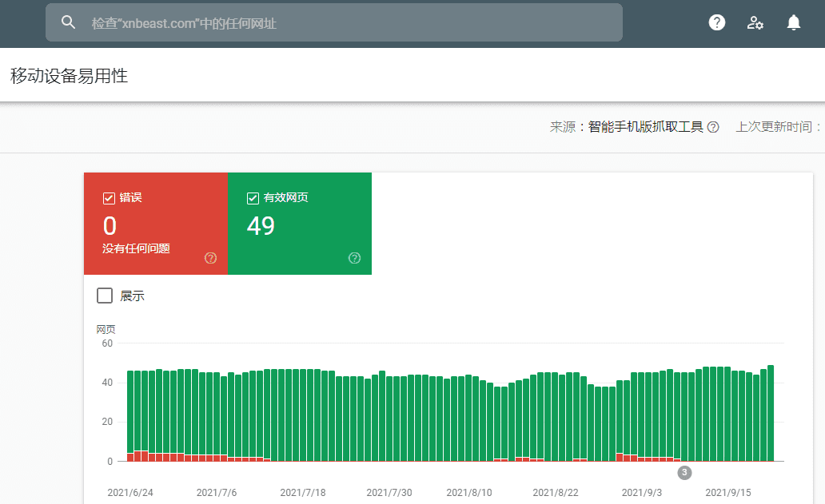Select the red 错误 0 card
This screenshot has height=504, width=825.
pos(156,224)
